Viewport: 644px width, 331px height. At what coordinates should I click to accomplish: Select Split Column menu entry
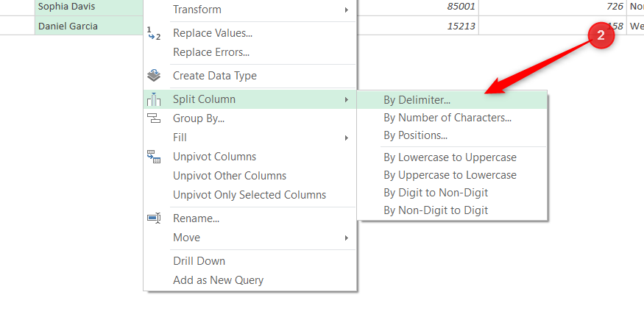[x=250, y=99]
